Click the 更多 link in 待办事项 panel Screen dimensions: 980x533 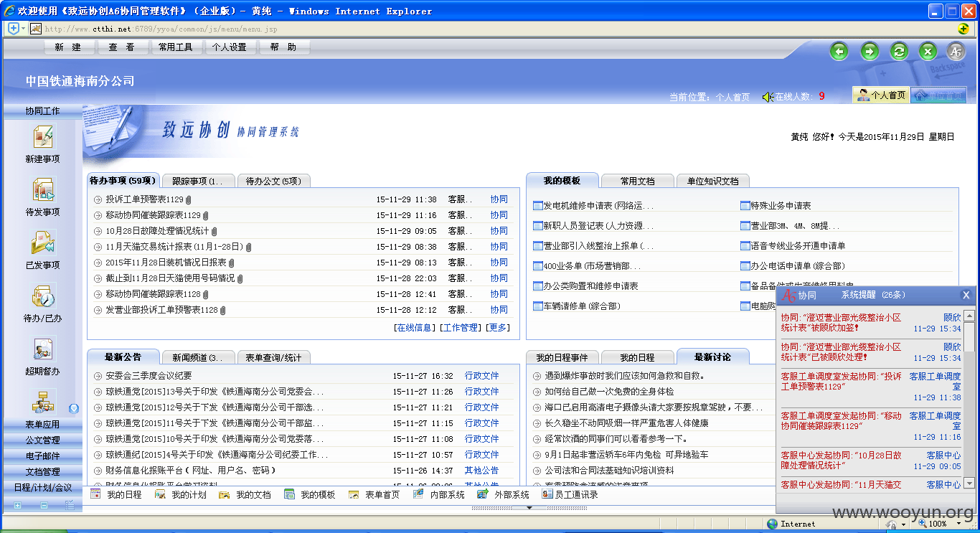click(x=498, y=328)
